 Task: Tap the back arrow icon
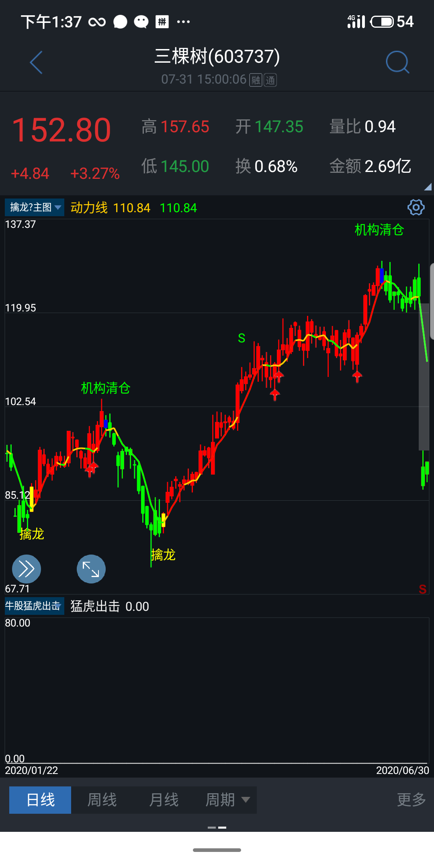[x=36, y=63]
